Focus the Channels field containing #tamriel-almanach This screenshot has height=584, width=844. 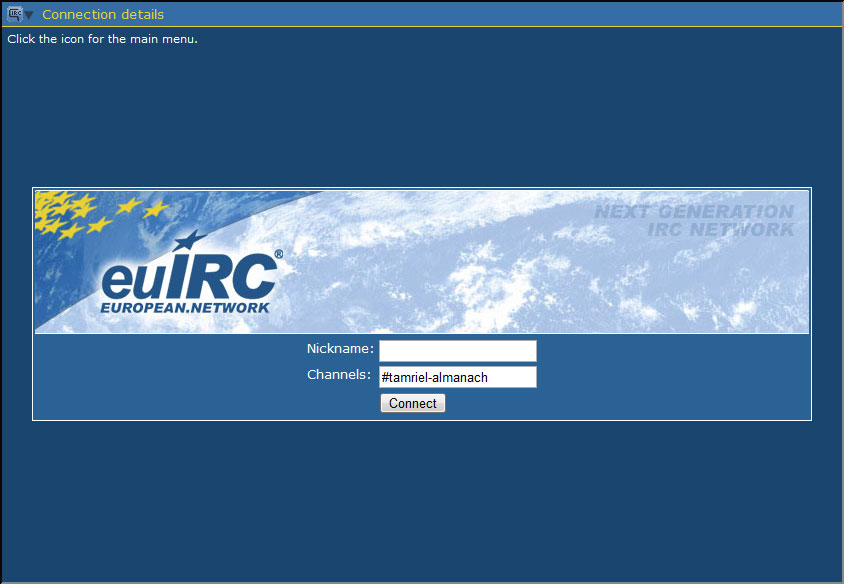point(457,377)
